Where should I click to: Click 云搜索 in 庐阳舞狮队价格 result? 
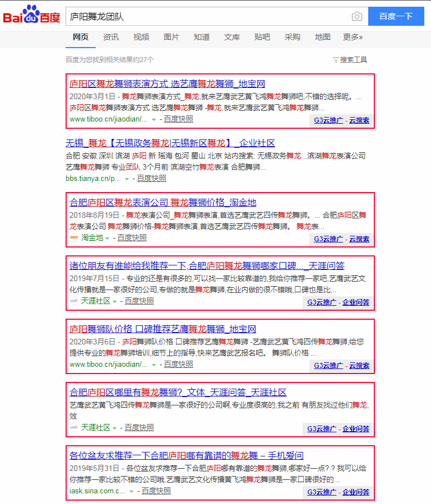[x=359, y=366]
